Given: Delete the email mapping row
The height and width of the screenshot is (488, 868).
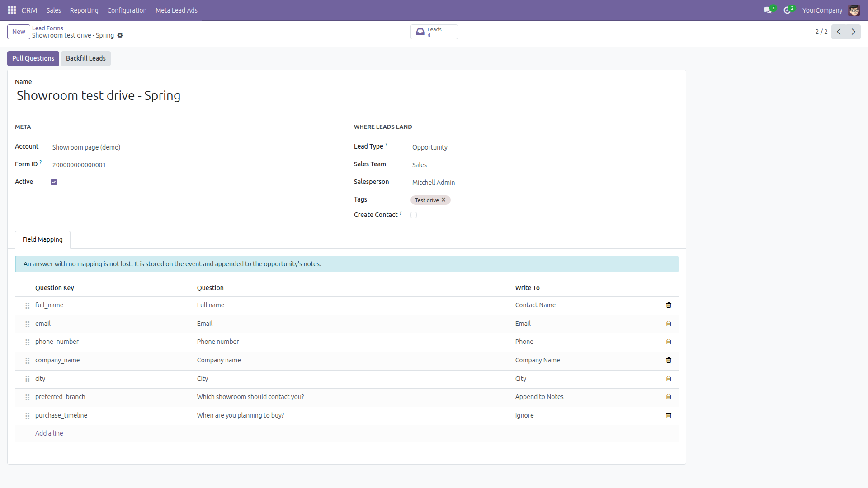Looking at the screenshot, I should [x=669, y=324].
